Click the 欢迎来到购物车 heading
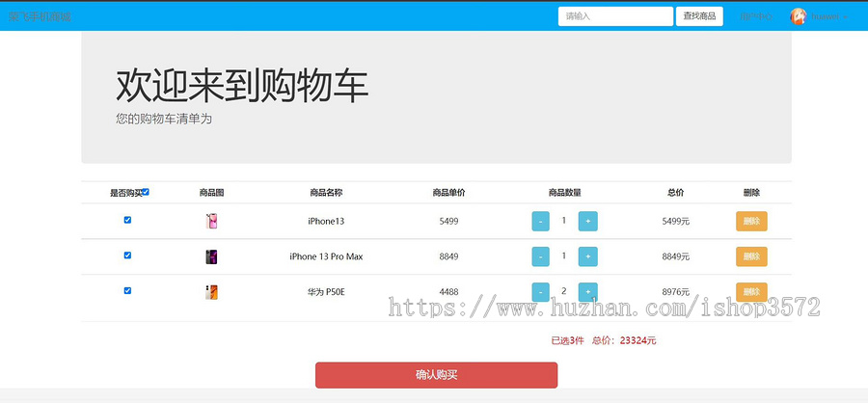Viewport: 868px width, 403px height. 242,87
